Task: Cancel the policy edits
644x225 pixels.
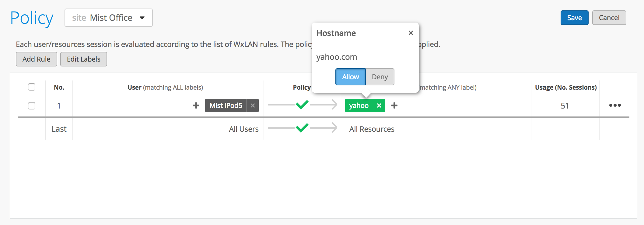Action: click(609, 18)
